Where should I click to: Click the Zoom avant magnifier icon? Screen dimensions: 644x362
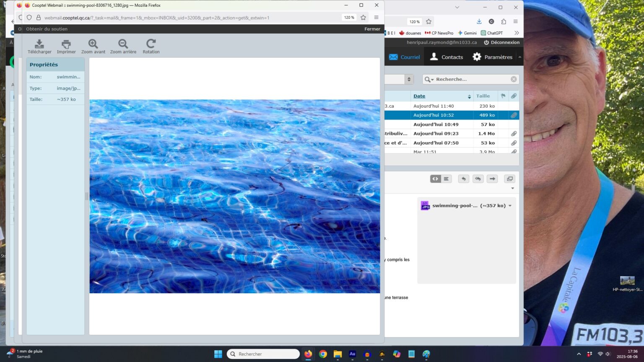click(93, 44)
